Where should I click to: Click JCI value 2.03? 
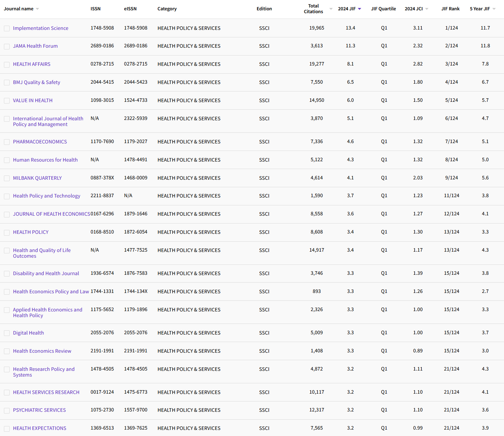[x=418, y=178]
